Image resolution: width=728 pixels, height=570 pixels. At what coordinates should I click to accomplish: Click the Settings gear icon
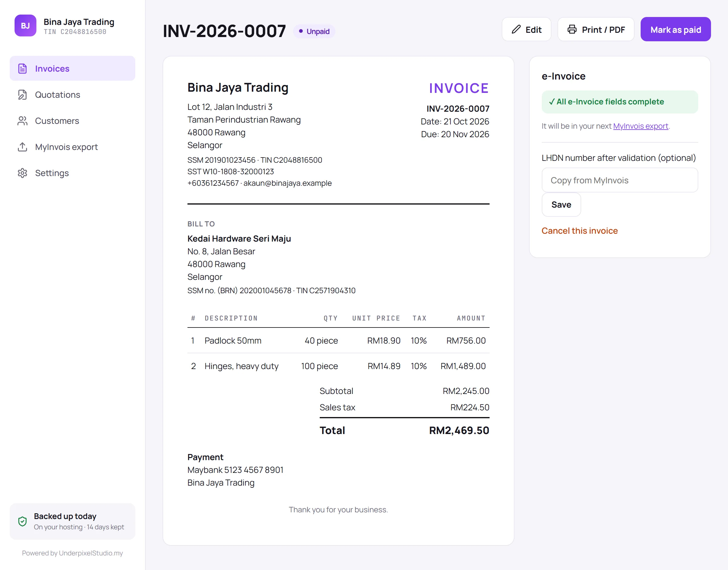[x=22, y=173]
